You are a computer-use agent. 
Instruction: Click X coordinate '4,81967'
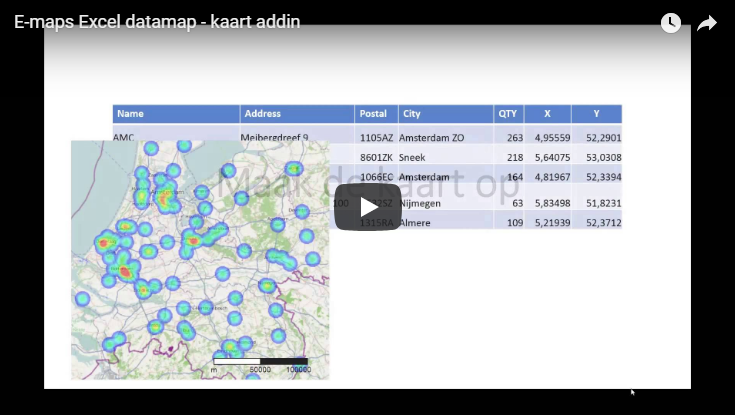click(552, 177)
